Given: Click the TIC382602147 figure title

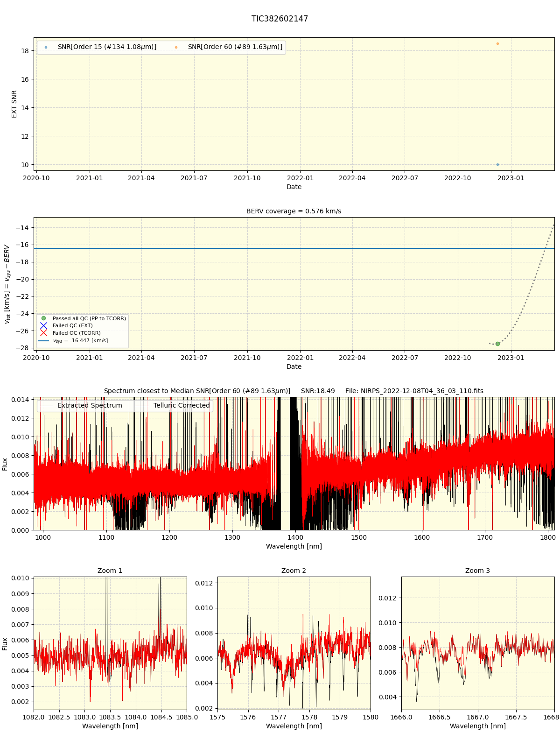Looking at the screenshot, I should pyautogui.click(x=280, y=19).
